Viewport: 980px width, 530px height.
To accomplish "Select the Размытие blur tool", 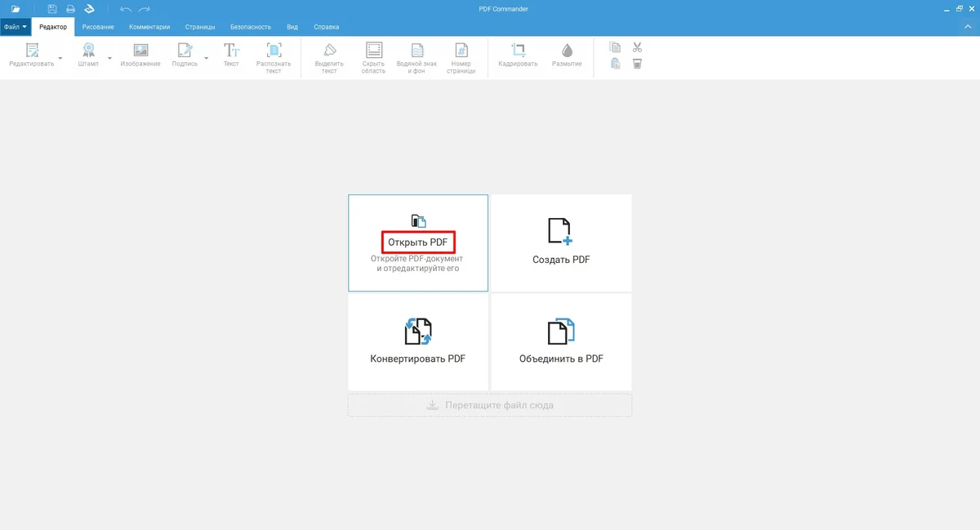I will 567,56.
